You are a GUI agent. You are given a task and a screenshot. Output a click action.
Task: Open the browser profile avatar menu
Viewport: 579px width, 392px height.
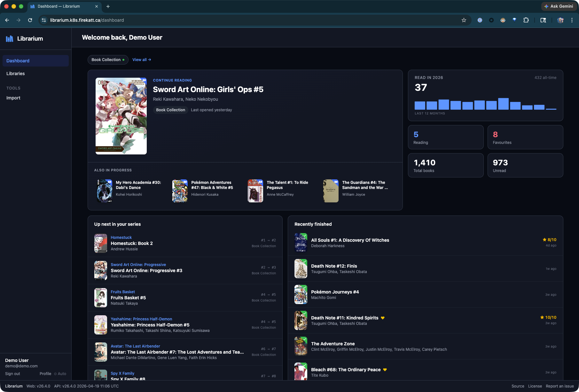coord(560,20)
